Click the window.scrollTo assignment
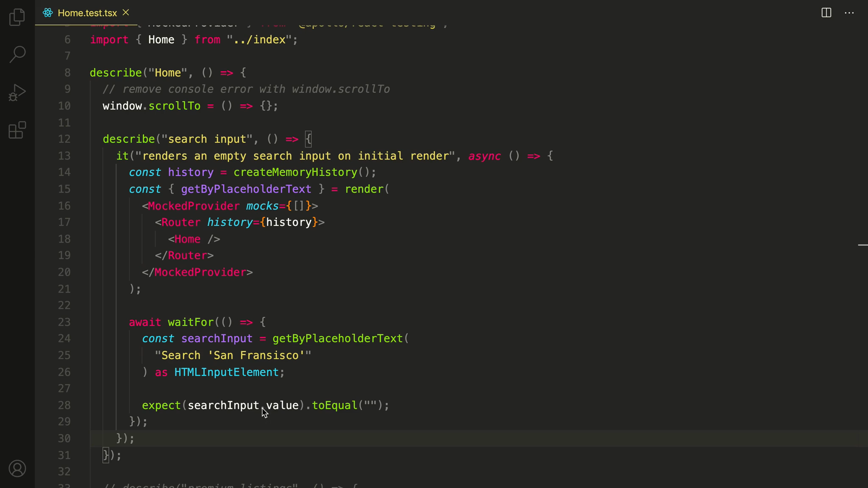Image resolution: width=868 pixels, height=488 pixels. click(190, 106)
